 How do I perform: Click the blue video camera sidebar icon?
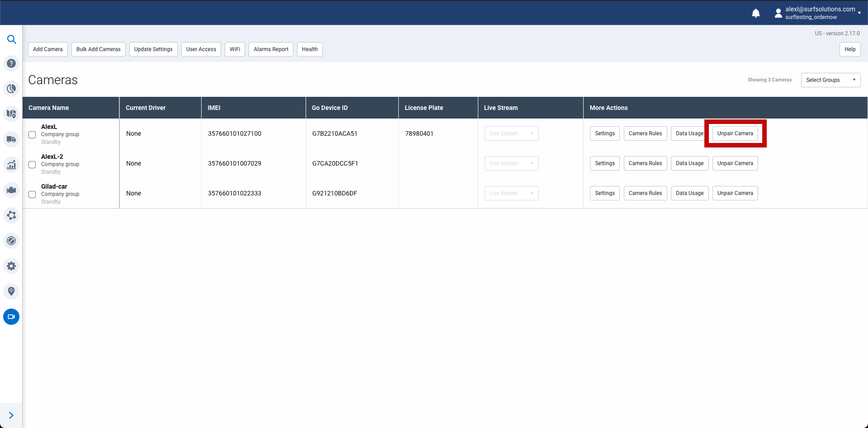click(11, 317)
